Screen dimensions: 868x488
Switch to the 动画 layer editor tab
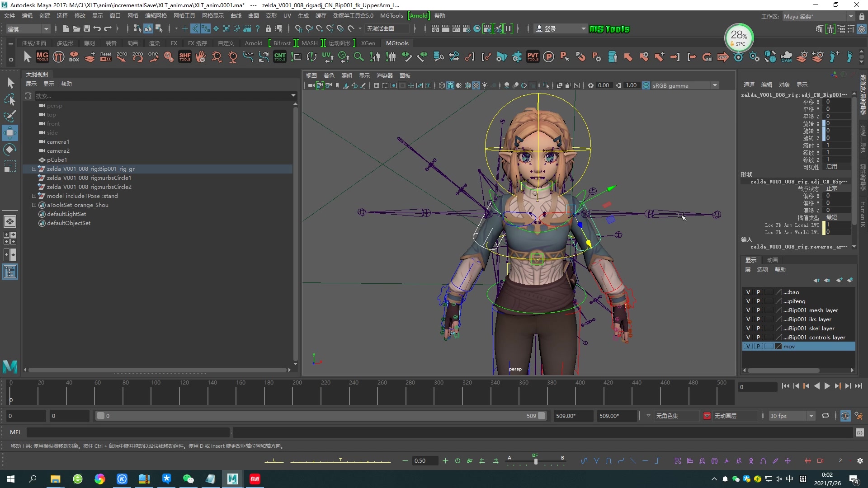(773, 260)
